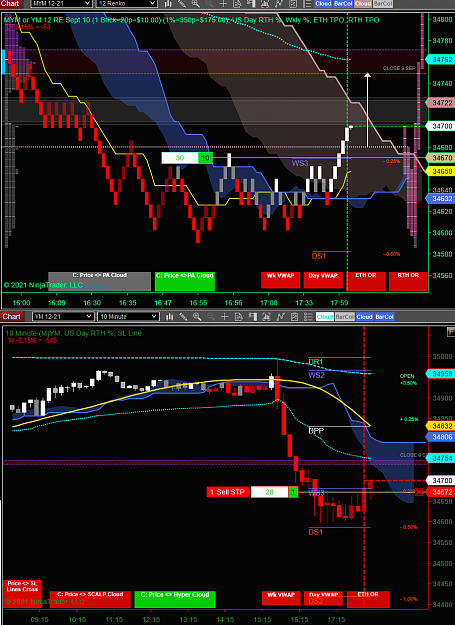Screen dimensions: 455x625
Task: Click green C: Price <> Hyper Cloud button
Action: 175,599
